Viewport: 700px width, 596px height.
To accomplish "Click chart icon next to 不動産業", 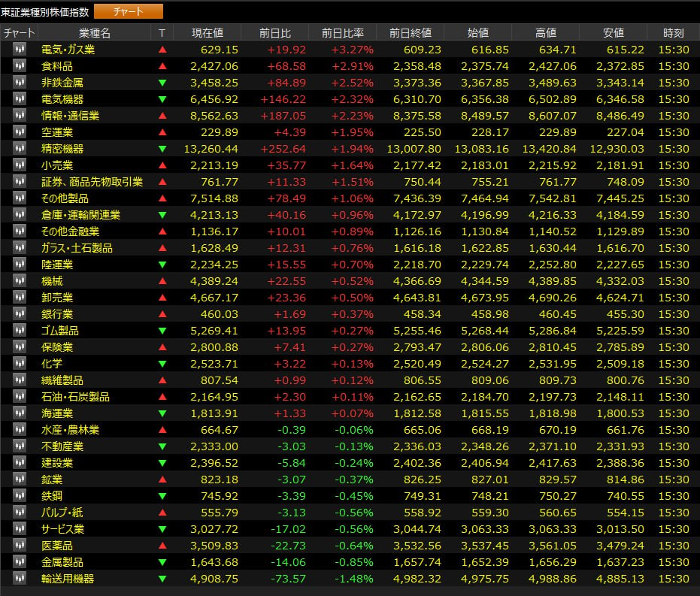I will point(19,446).
